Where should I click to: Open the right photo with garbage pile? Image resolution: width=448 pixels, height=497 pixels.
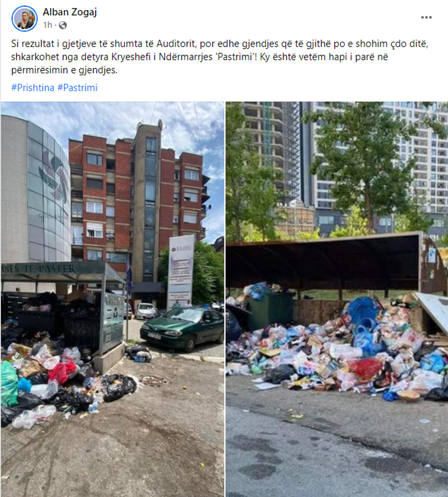(336, 299)
